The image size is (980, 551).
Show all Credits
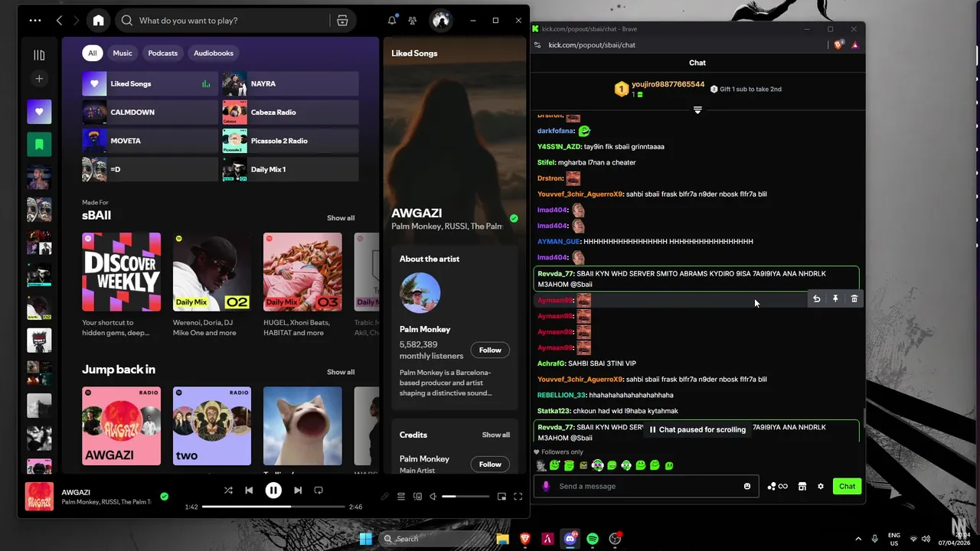[495, 435]
